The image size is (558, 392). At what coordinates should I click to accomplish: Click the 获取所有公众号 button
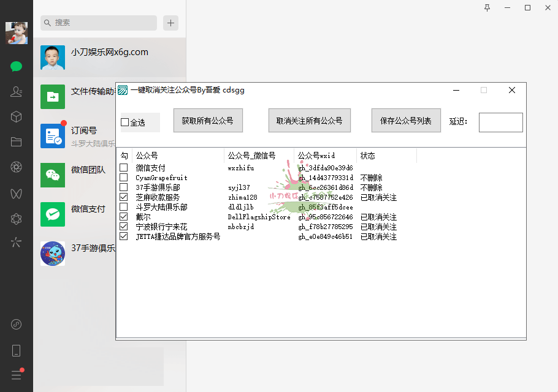(208, 121)
